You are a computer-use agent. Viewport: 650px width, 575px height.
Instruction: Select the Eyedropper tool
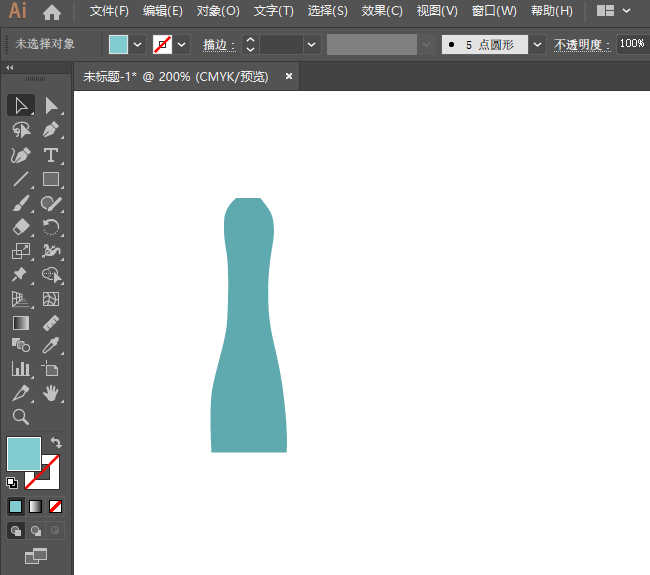click(51, 345)
